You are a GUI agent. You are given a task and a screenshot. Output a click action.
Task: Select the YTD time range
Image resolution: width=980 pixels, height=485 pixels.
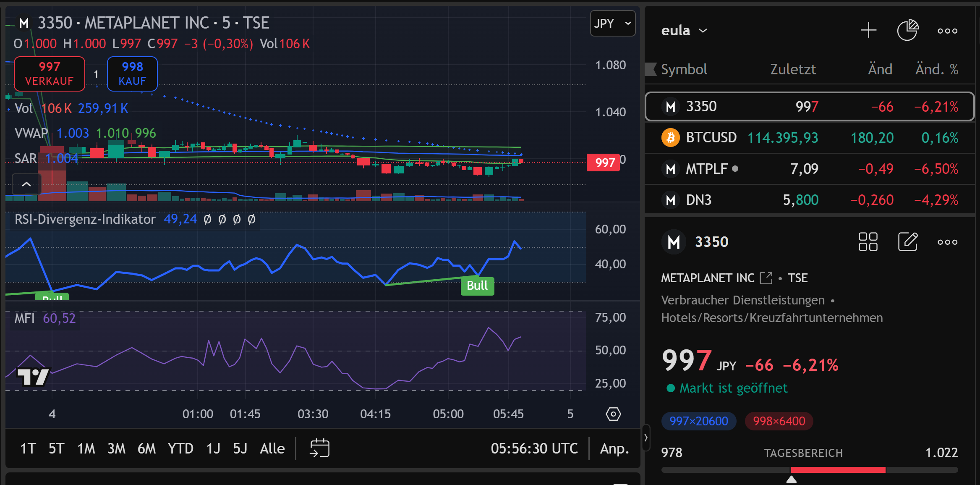coord(180,448)
